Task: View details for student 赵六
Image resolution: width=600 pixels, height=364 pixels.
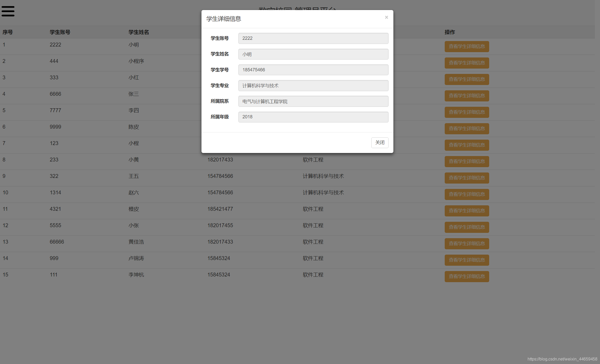Action: point(467,194)
